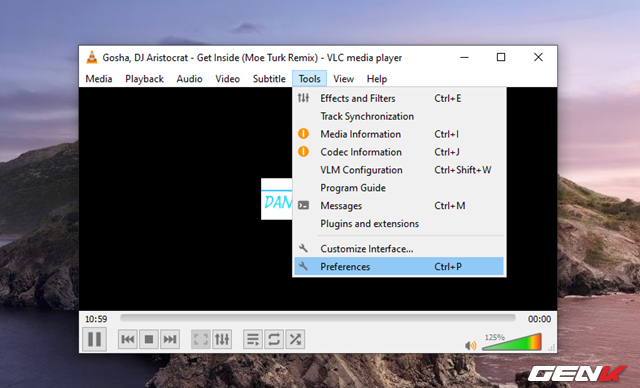Stop playback with the stop button
The width and height of the screenshot is (640, 388).
pos(149,339)
